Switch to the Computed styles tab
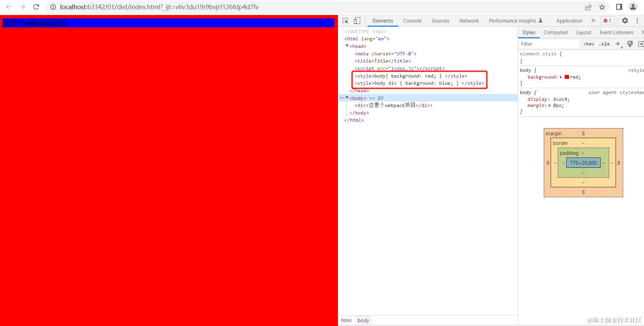 (555, 32)
